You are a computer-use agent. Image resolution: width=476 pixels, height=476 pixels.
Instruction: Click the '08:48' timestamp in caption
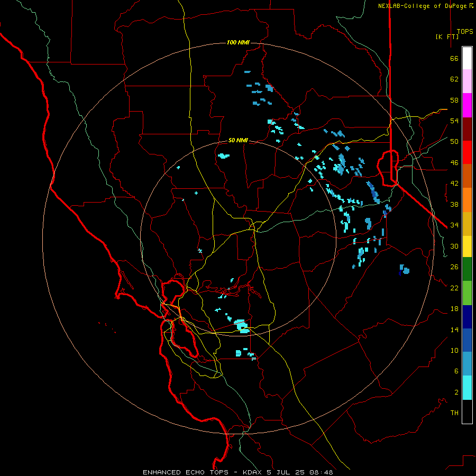click(321, 472)
